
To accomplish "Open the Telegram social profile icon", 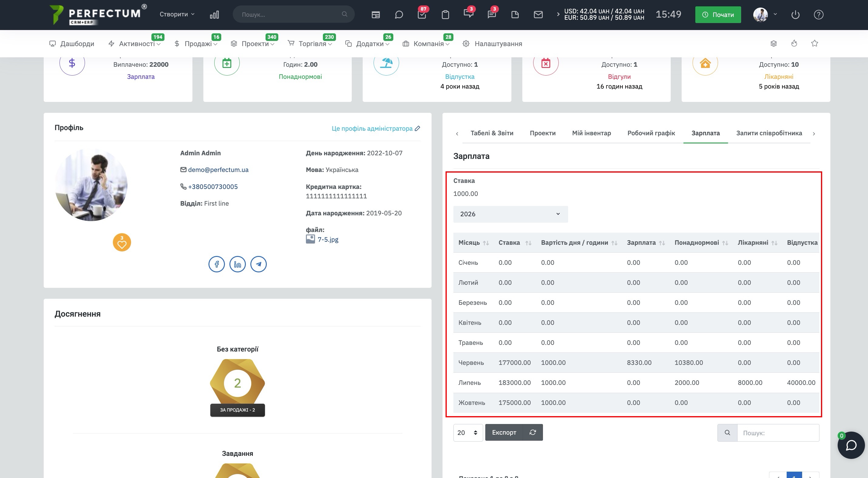I will click(x=259, y=264).
